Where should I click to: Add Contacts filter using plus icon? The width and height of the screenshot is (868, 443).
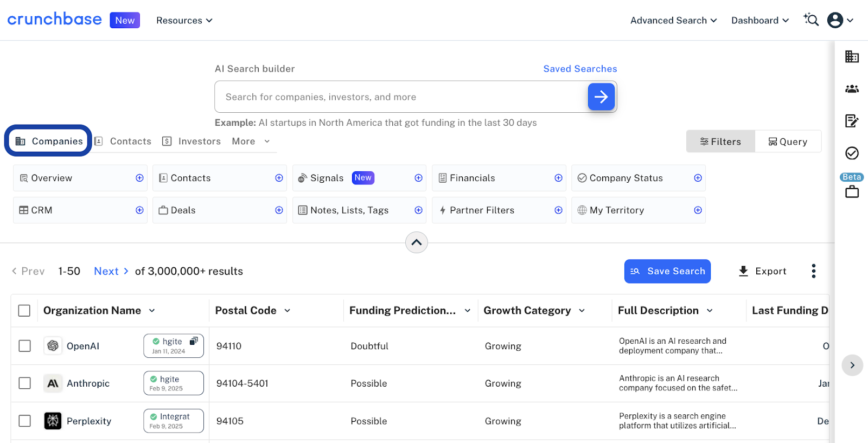click(279, 178)
